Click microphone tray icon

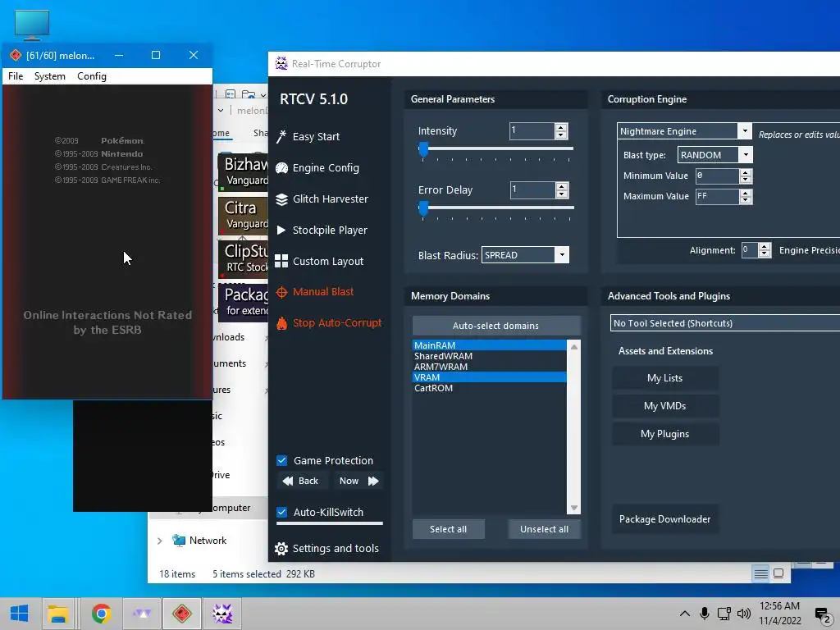(x=705, y=614)
